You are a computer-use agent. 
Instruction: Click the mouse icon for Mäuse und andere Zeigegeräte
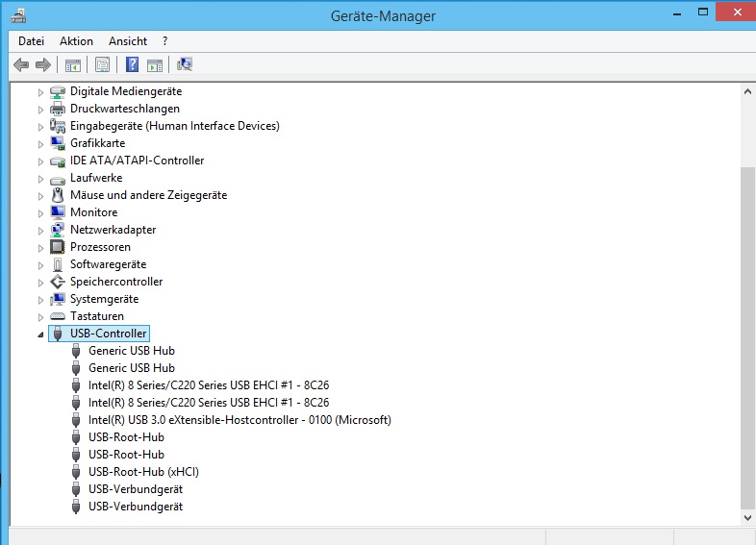tap(58, 195)
